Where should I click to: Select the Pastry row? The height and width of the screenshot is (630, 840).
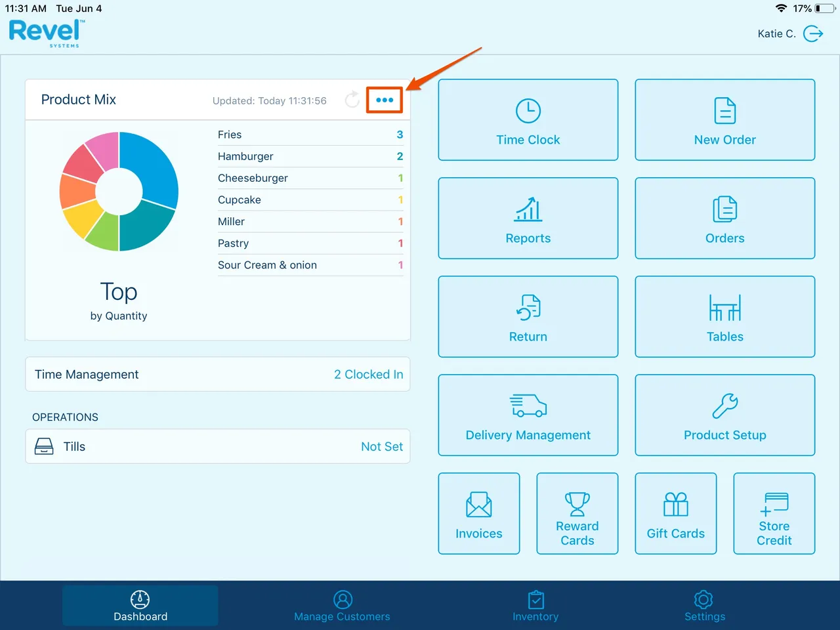pyautogui.click(x=310, y=243)
